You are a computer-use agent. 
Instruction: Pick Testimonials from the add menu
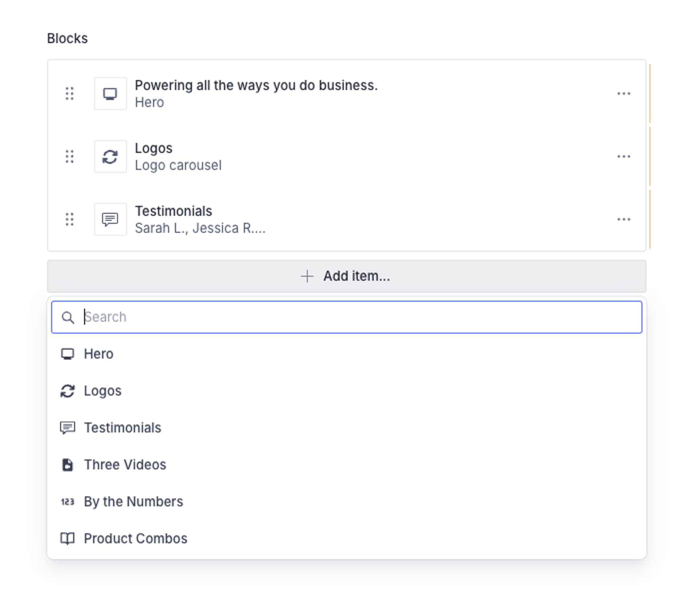tap(122, 428)
